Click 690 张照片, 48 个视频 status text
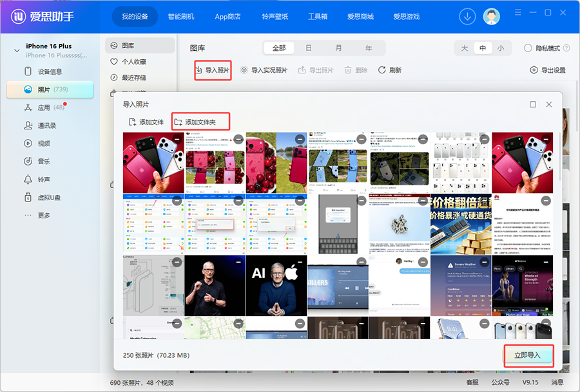580x392 pixels. [142, 383]
